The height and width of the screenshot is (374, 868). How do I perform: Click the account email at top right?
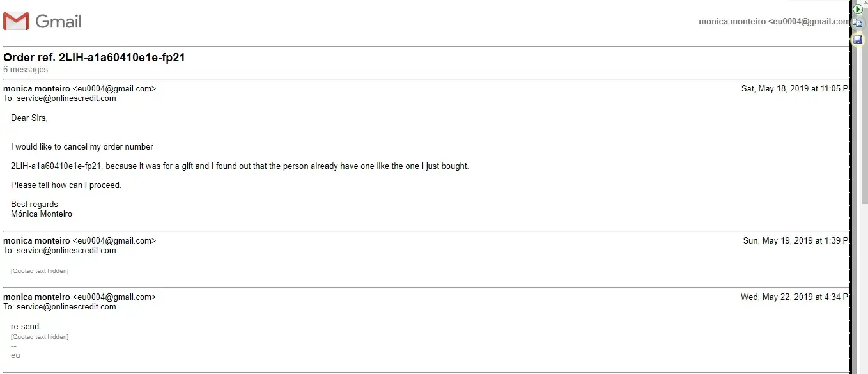tap(773, 22)
